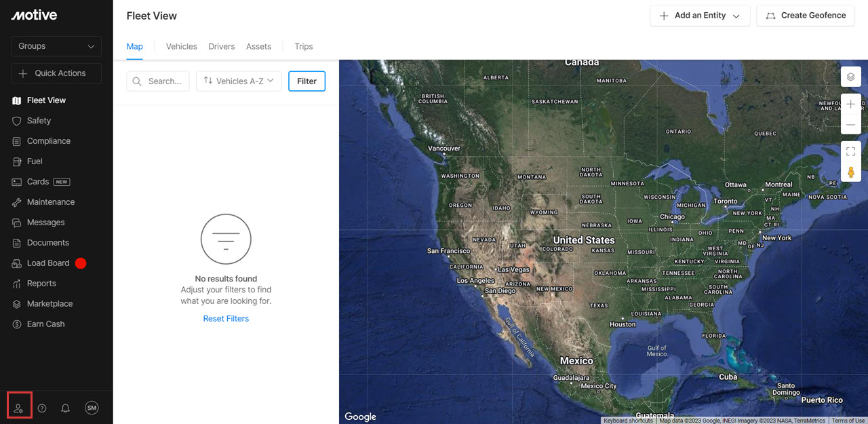
Task: Click the Documents page icon
Action: point(17,243)
